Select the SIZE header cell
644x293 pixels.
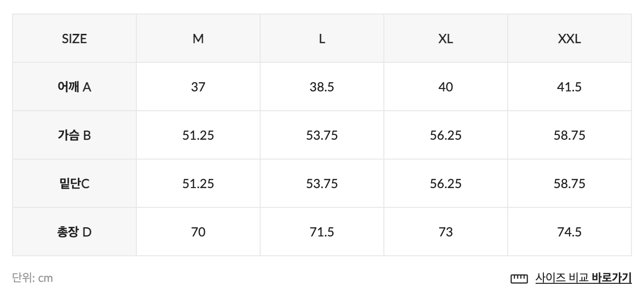(x=74, y=39)
